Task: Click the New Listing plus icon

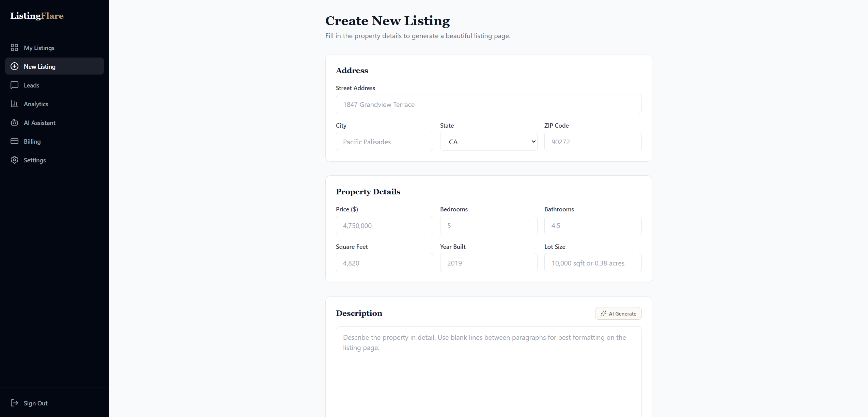Action: (x=15, y=66)
